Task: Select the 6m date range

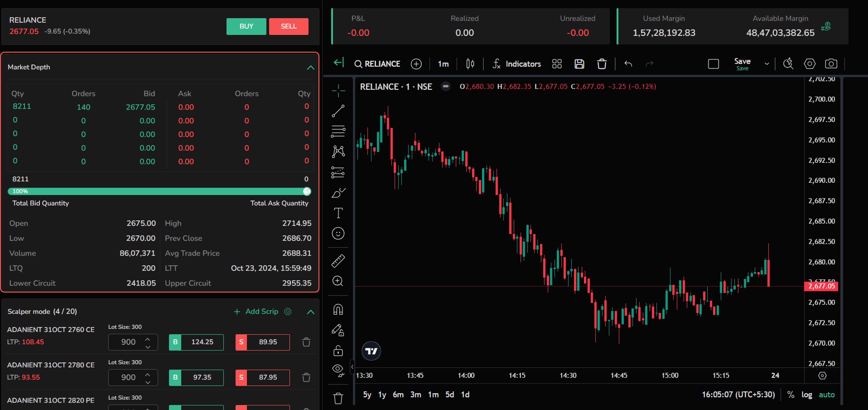Action: (398, 395)
